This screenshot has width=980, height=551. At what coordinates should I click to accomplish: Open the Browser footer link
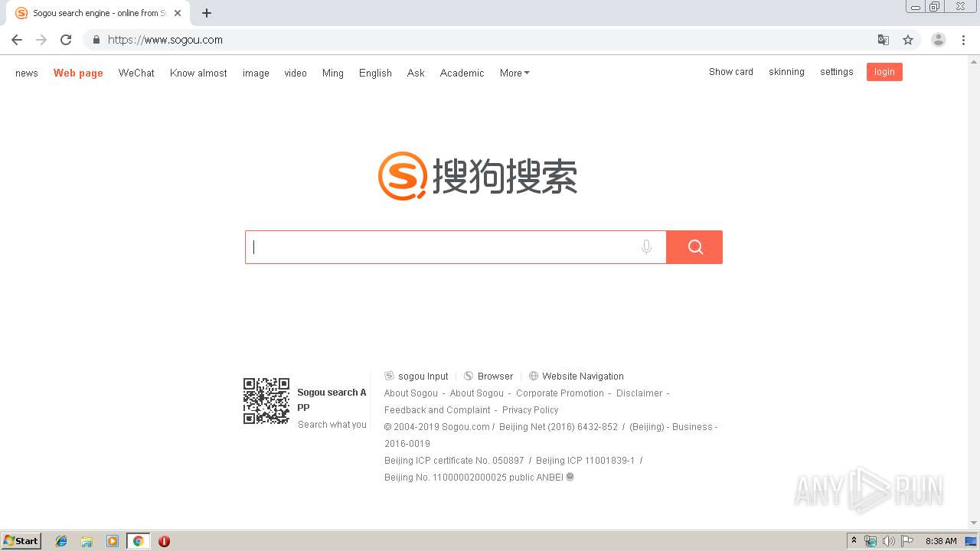488,376
